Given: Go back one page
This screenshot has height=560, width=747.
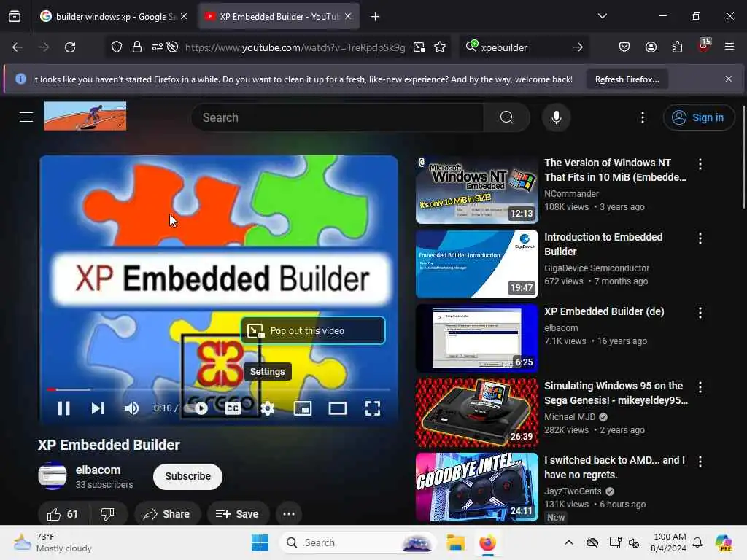Looking at the screenshot, I should tap(18, 47).
